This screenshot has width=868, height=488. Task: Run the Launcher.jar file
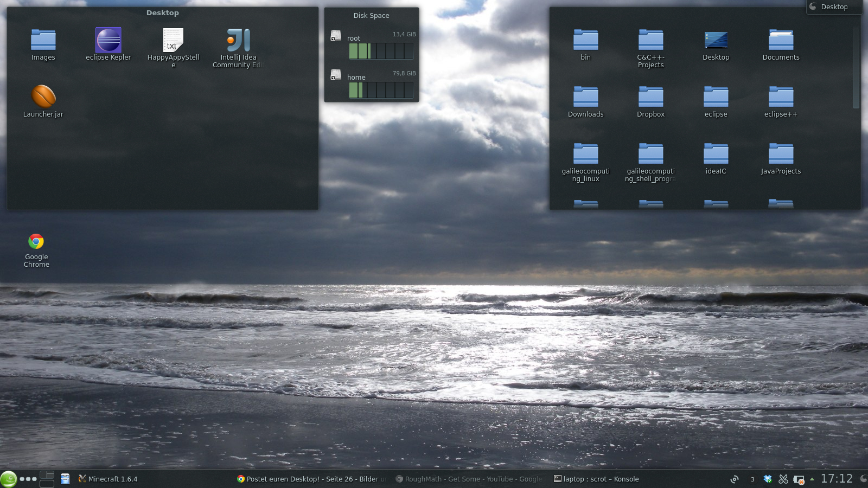[43, 97]
